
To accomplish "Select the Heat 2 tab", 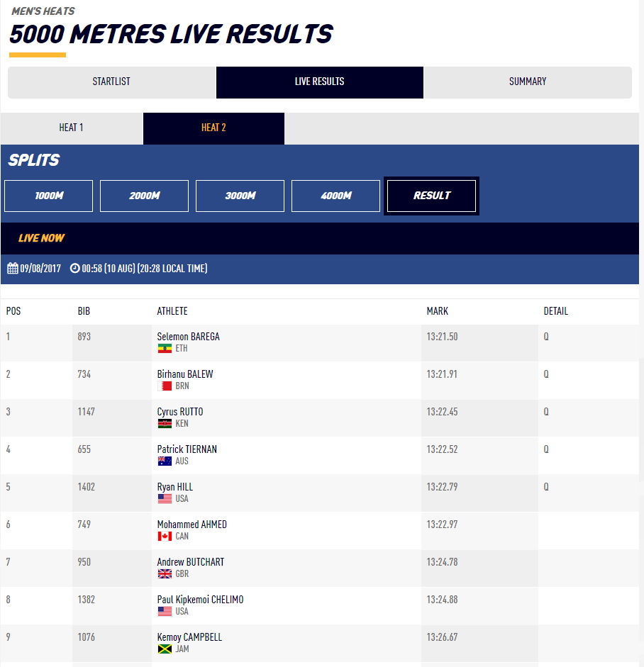I will [213, 128].
